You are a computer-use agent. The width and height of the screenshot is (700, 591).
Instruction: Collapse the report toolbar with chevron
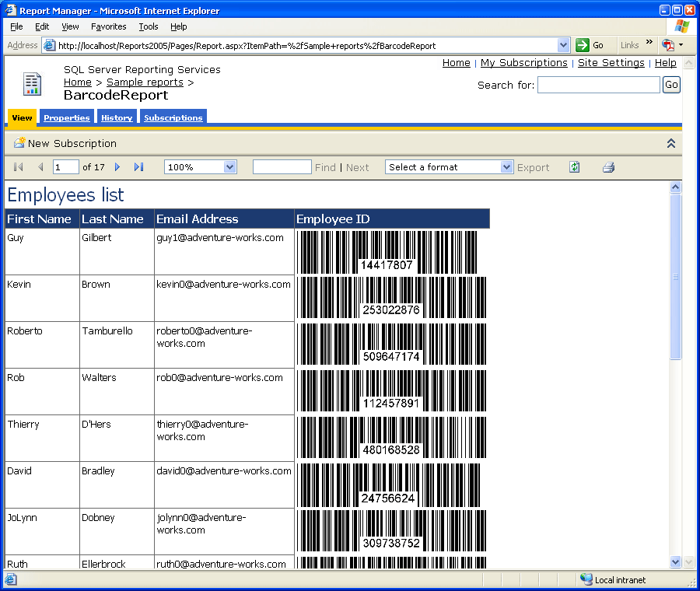click(671, 143)
